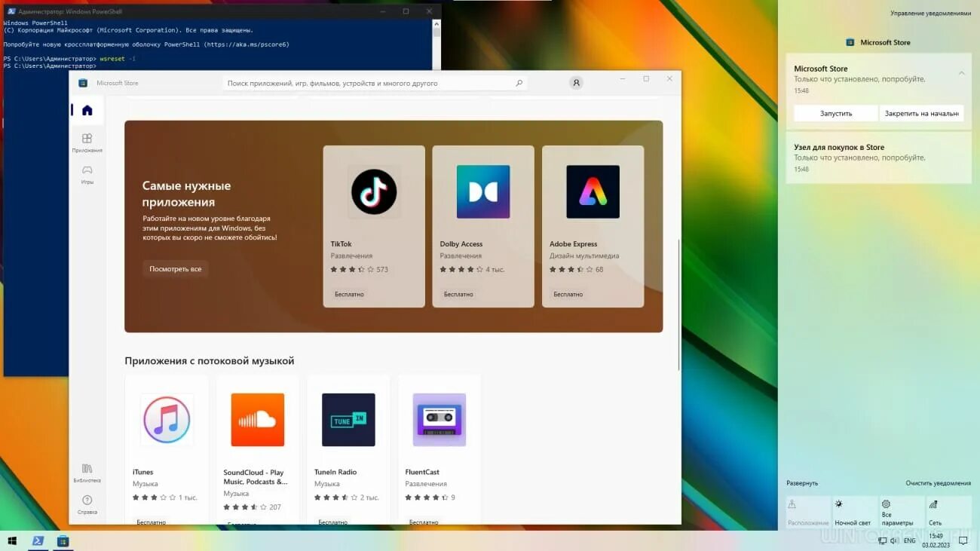Click the TuneIn Radio title text
Viewport: 980px width, 551px height.
pyautogui.click(x=335, y=472)
